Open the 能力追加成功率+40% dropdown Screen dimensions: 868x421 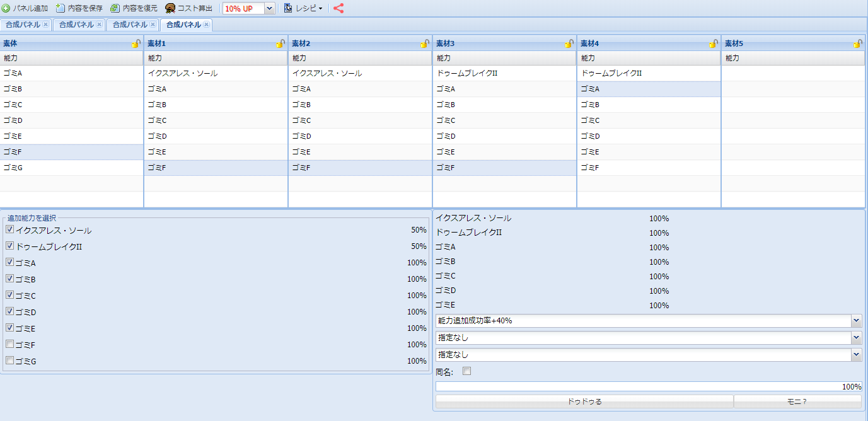point(856,321)
